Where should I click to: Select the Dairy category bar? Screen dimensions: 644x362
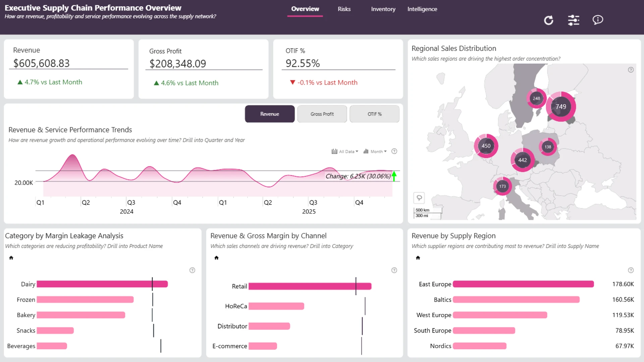(102, 284)
